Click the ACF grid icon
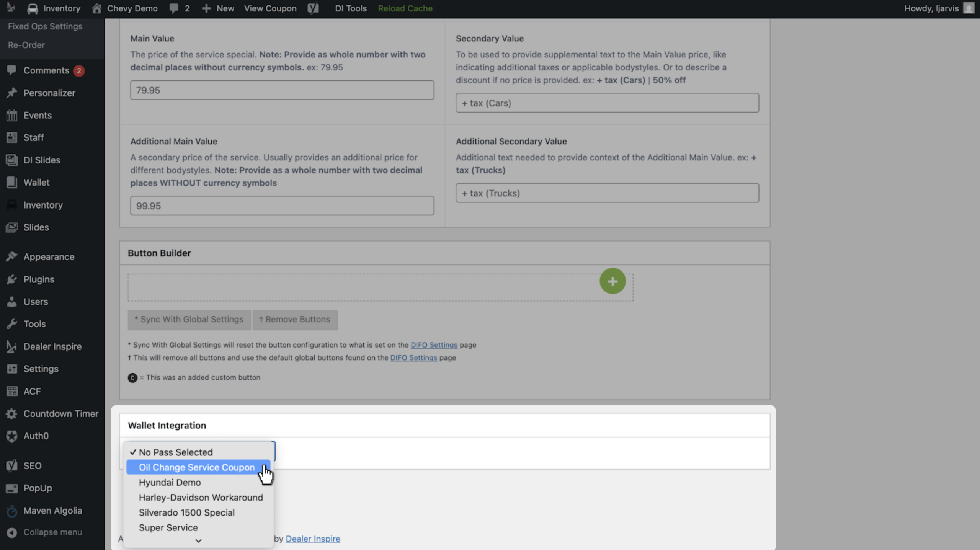 (11, 391)
